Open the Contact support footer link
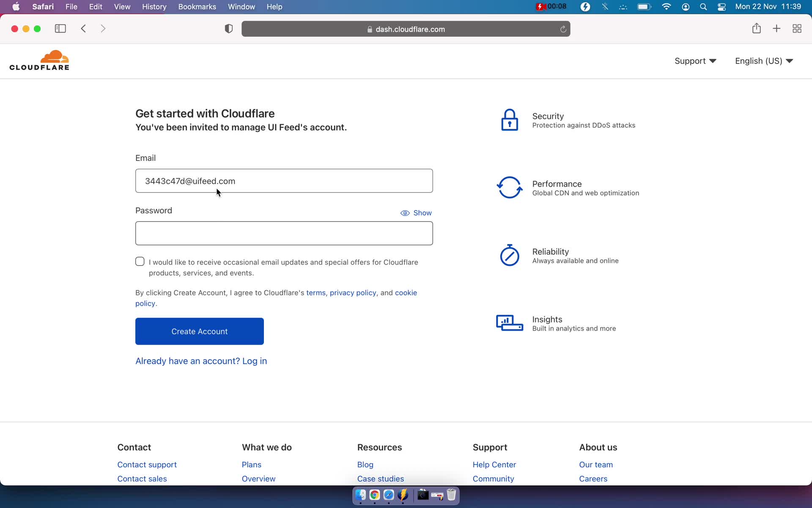812x508 pixels. point(147,465)
